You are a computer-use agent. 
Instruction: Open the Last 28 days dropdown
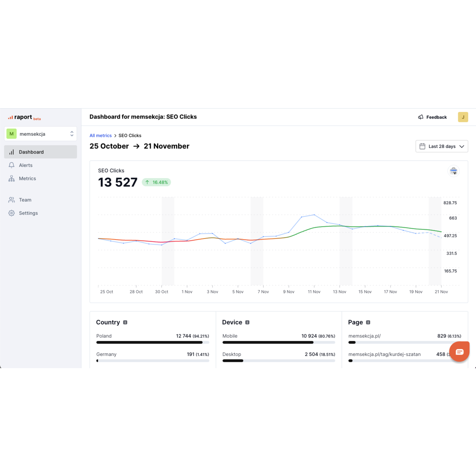[441, 147]
